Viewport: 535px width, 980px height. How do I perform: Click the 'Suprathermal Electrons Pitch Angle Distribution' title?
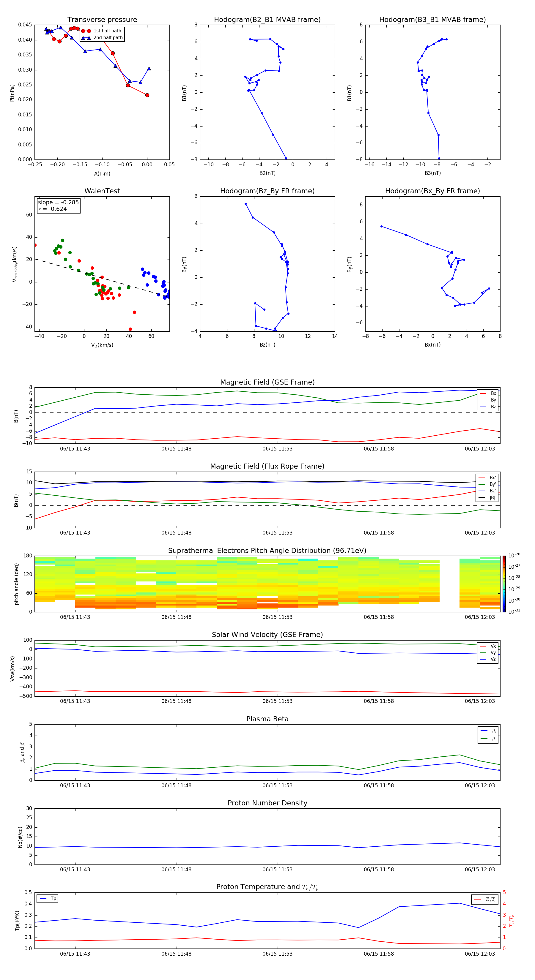pyautogui.click(x=267, y=551)
